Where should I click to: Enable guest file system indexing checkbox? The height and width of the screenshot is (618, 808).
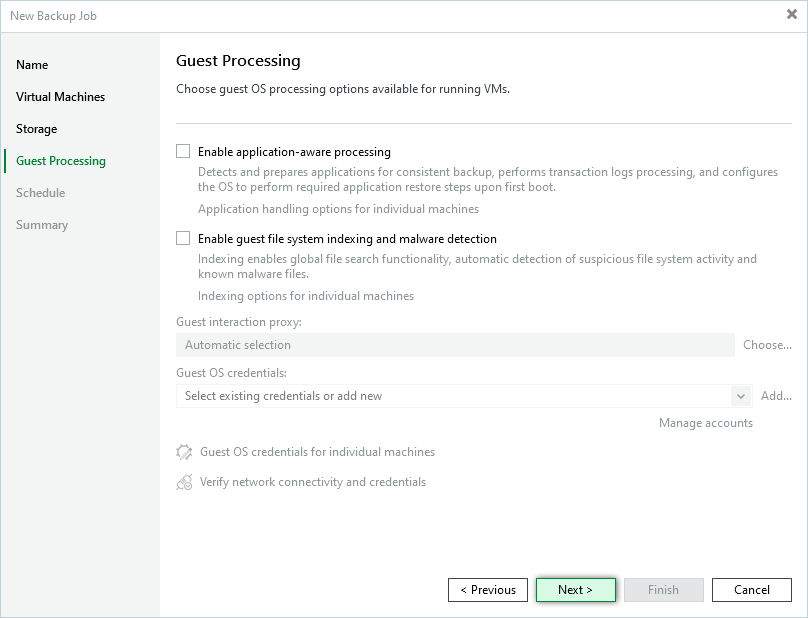click(183, 239)
